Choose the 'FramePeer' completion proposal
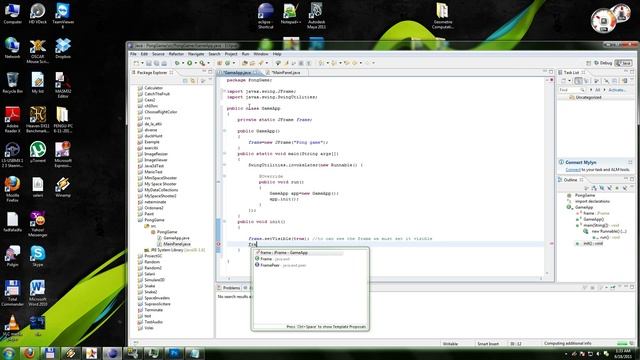Viewport: 640px width, 360px height. [280, 265]
